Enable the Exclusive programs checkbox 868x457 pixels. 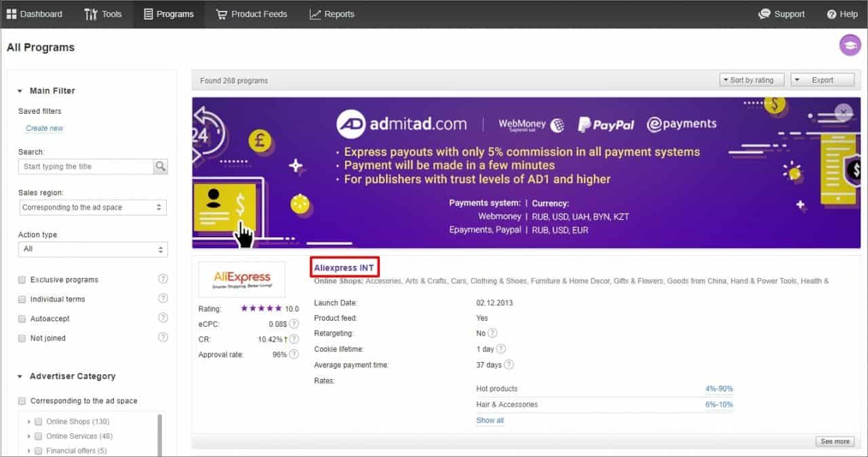pos(22,279)
